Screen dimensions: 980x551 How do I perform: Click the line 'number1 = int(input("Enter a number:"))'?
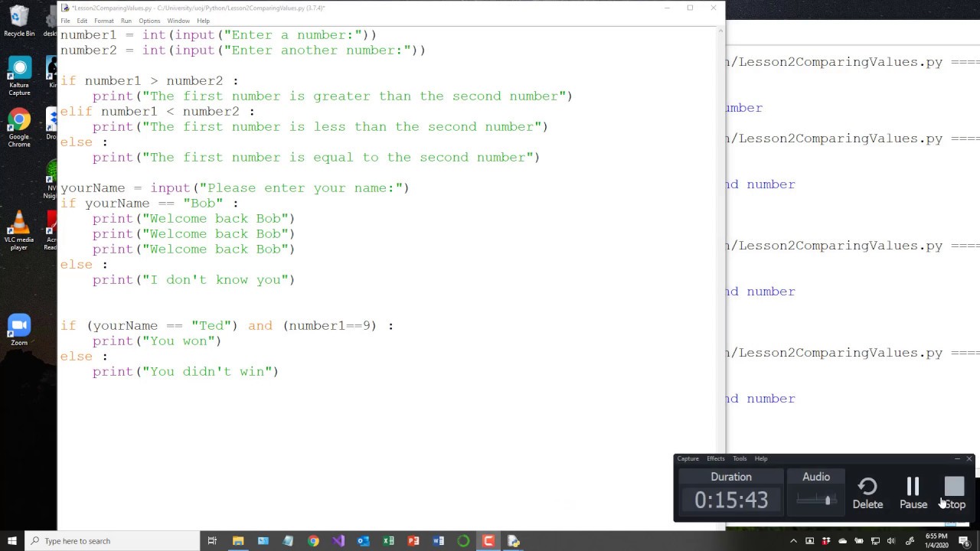[x=218, y=34]
